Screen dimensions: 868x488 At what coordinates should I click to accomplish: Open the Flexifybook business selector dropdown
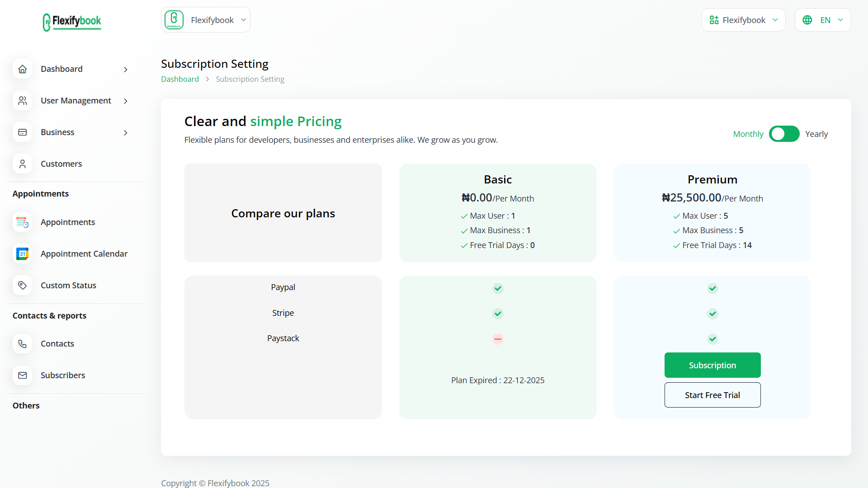(206, 20)
